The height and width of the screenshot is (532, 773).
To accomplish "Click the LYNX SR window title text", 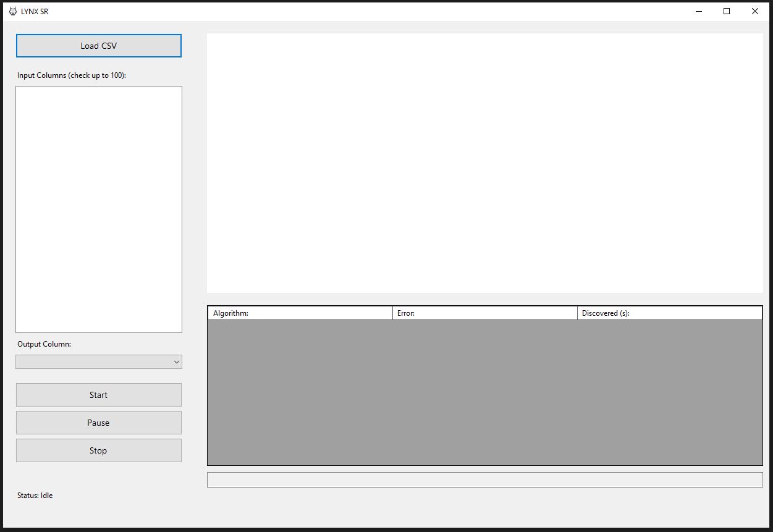I will (35, 11).
